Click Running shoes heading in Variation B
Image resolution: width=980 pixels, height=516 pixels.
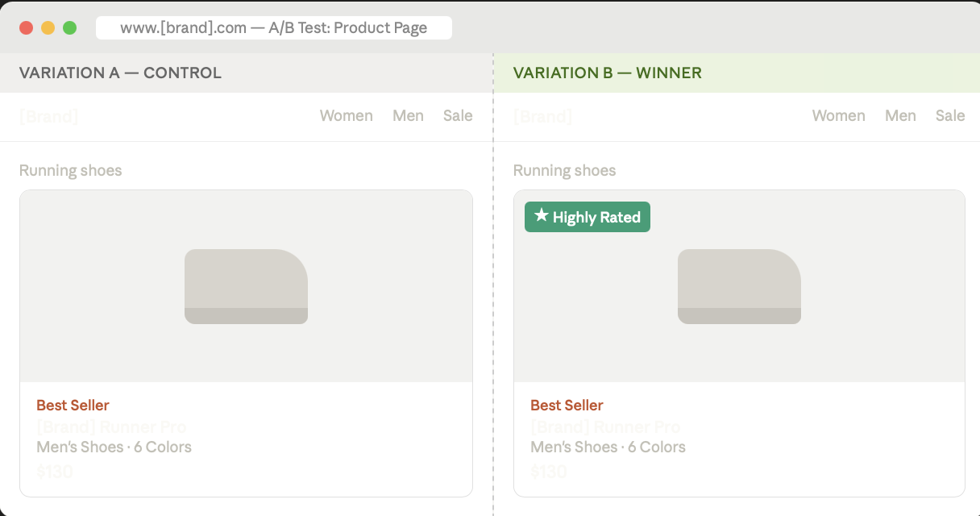[x=564, y=171]
